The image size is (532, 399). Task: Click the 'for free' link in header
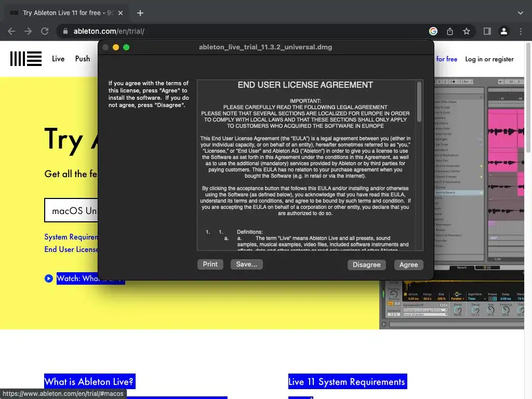pos(446,59)
